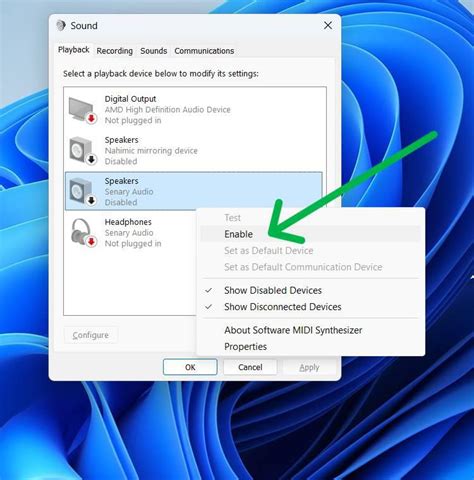Switch to the Recording tab

pyautogui.click(x=115, y=51)
